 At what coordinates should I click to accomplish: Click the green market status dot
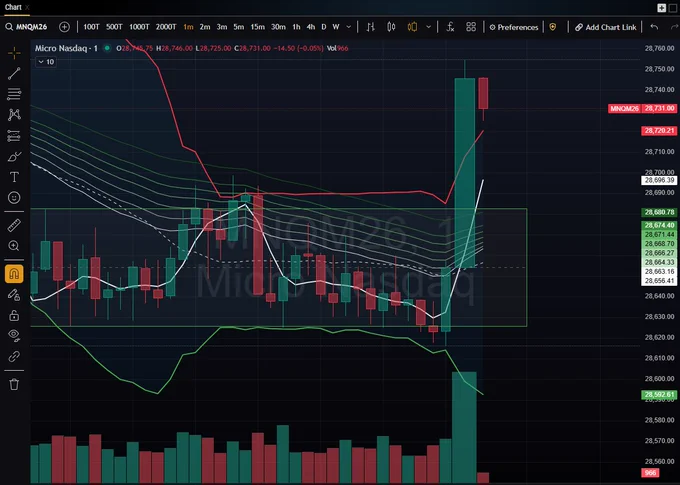pos(107,48)
